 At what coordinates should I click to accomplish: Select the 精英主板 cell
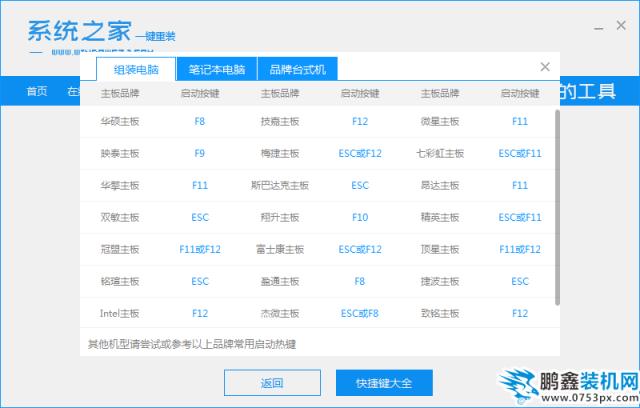tap(440, 217)
